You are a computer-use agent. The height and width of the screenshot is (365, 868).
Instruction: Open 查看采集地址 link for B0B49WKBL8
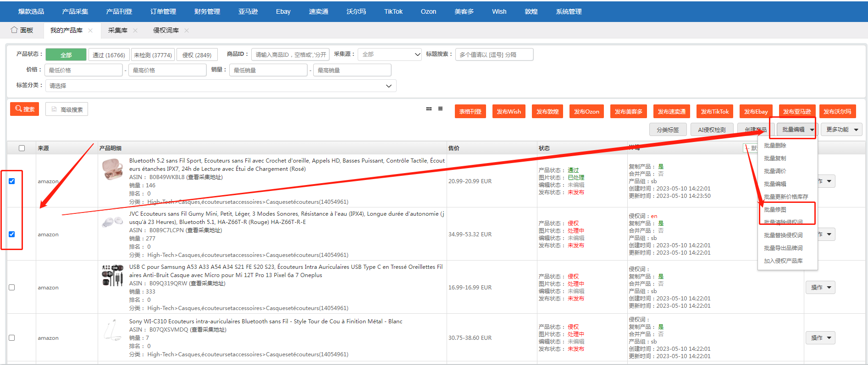point(204,177)
